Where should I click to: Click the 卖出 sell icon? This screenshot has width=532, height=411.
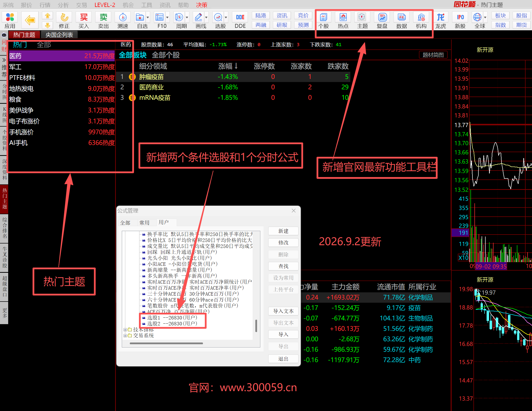pyautogui.click(x=103, y=20)
